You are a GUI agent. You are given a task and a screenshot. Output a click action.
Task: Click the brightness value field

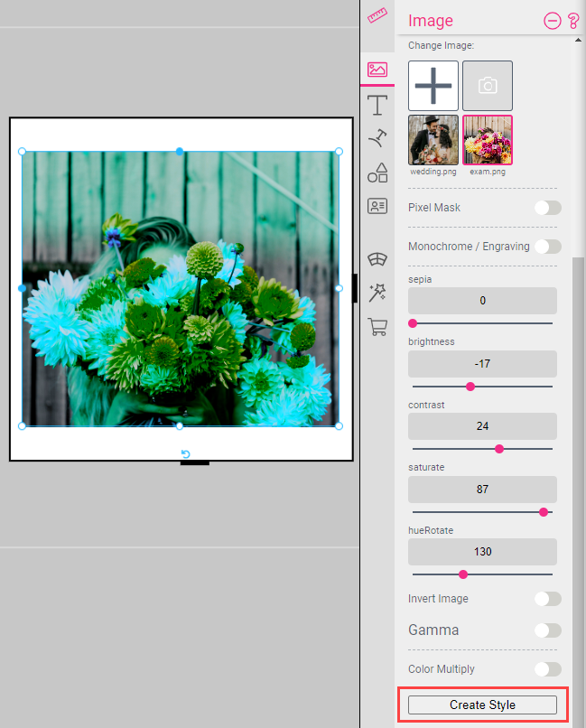click(x=482, y=363)
